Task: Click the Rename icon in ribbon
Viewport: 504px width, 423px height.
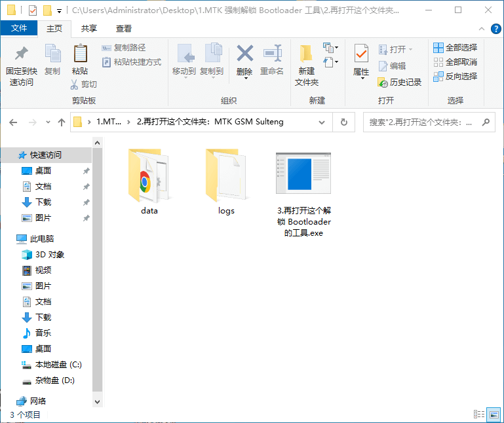Action: click(272, 54)
